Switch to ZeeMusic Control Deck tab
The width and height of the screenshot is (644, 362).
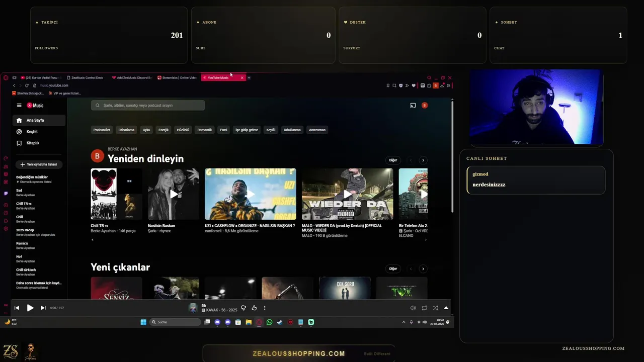click(x=87, y=77)
